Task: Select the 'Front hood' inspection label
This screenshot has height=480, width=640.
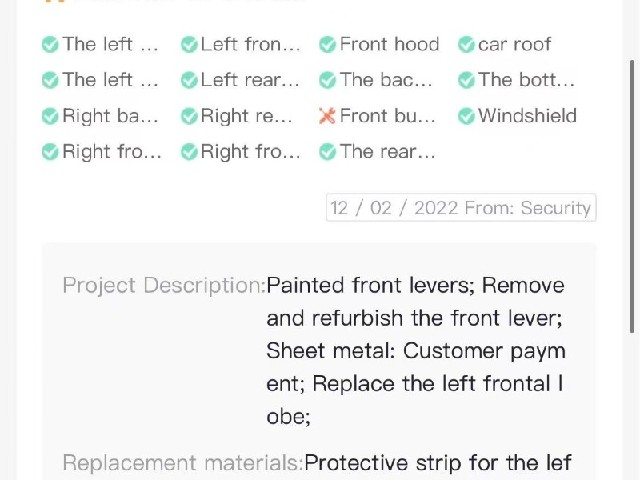Action: click(389, 44)
